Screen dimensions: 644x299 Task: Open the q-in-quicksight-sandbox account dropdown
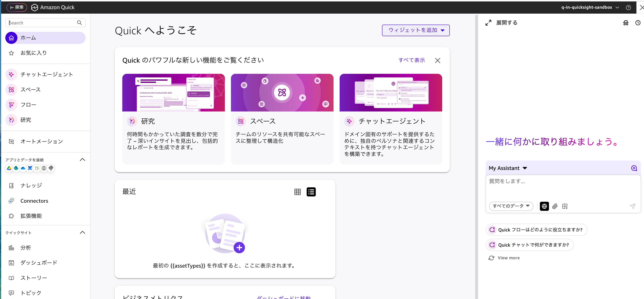(x=590, y=8)
